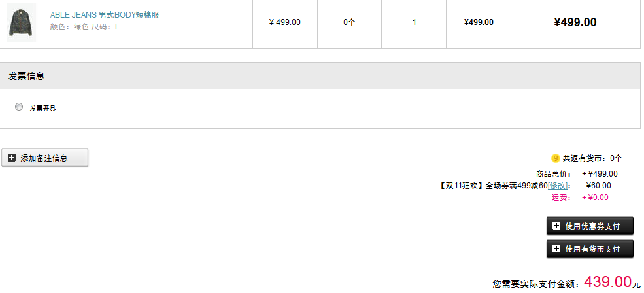Click plus icon on 使用有货币支付
Screen dimensions: 644x293
tap(556, 249)
